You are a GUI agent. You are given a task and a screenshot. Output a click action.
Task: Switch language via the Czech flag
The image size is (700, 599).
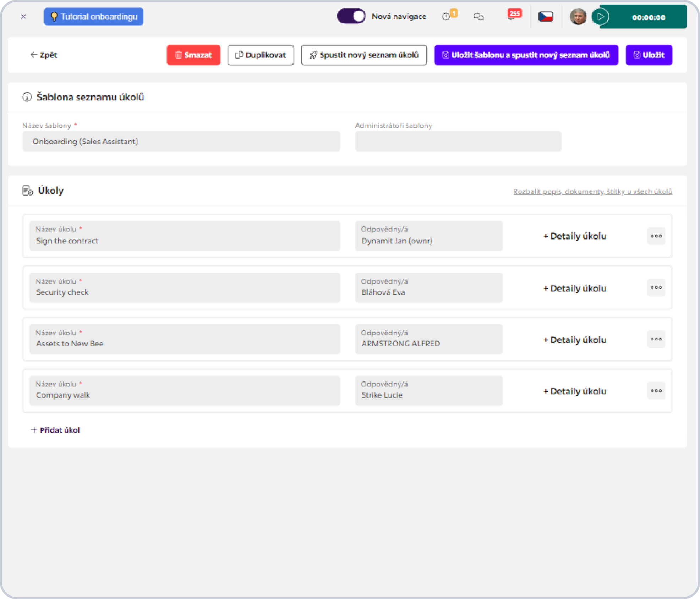[546, 17]
